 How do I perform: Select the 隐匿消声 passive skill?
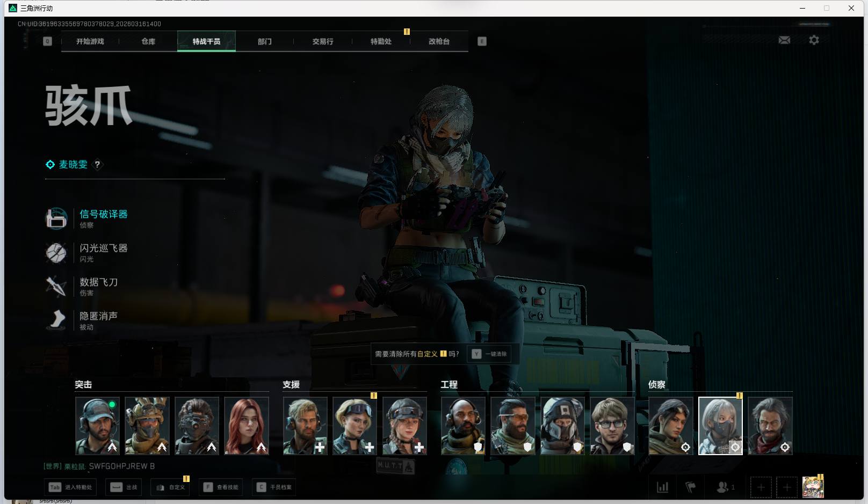[82, 320]
